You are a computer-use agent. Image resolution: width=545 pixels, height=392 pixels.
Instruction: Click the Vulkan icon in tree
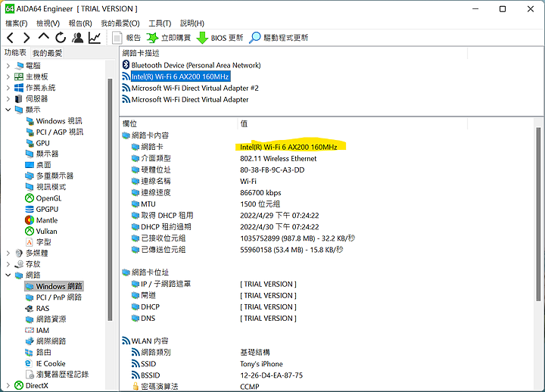tap(30, 231)
